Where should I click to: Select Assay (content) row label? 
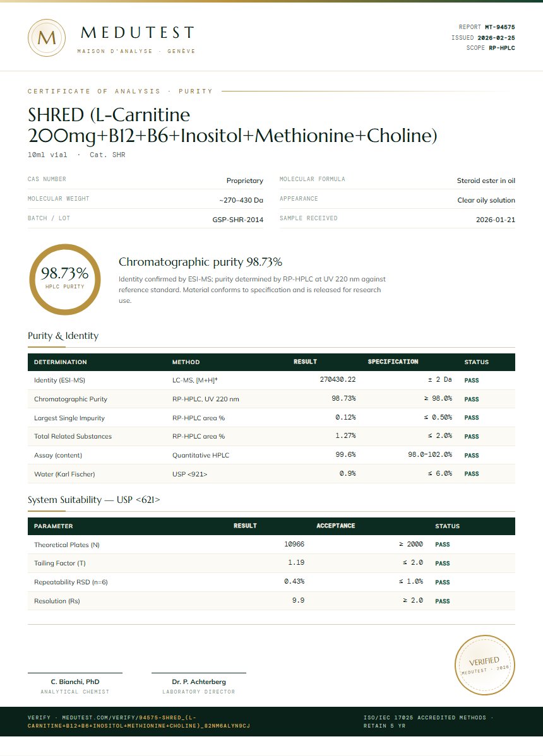(x=58, y=455)
